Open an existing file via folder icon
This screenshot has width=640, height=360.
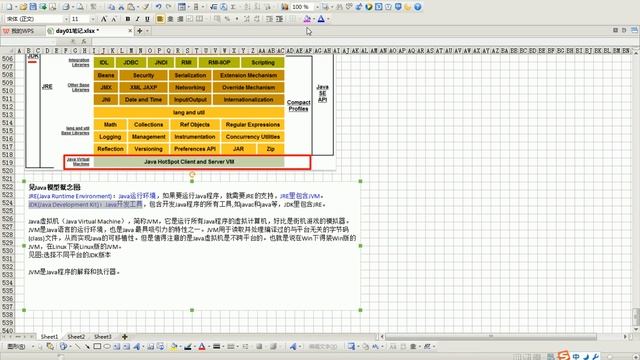[23, 7]
